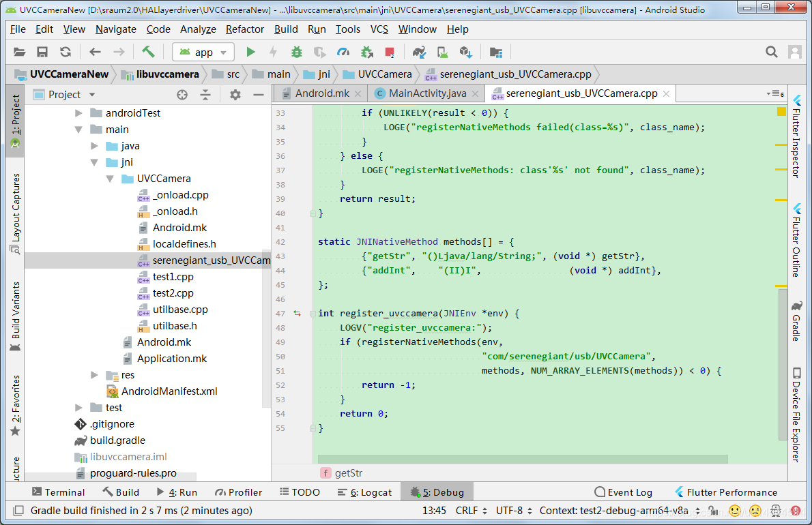The height and width of the screenshot is (525, 812).
Task: Navigate back with the left arrow icon
Action: [x=95, y=52]
